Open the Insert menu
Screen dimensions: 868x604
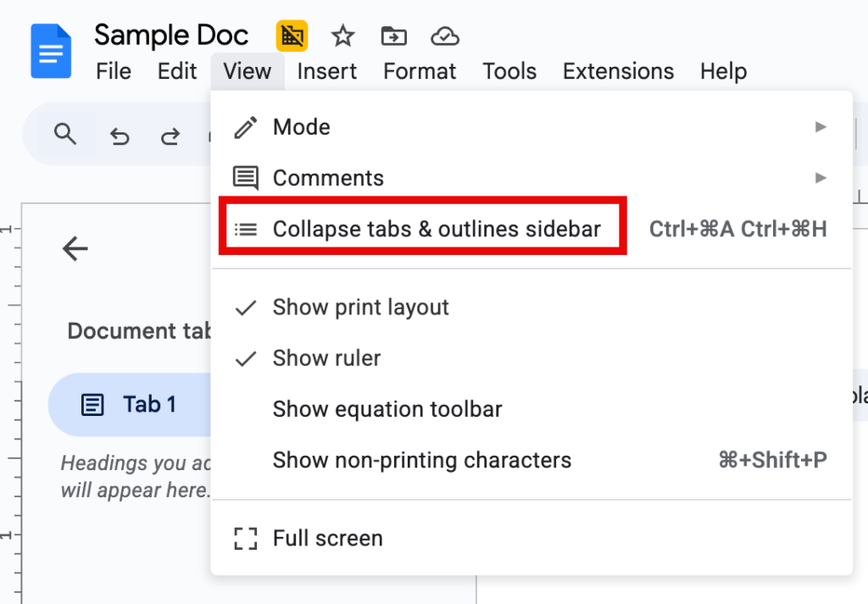(x=326, y=71)
